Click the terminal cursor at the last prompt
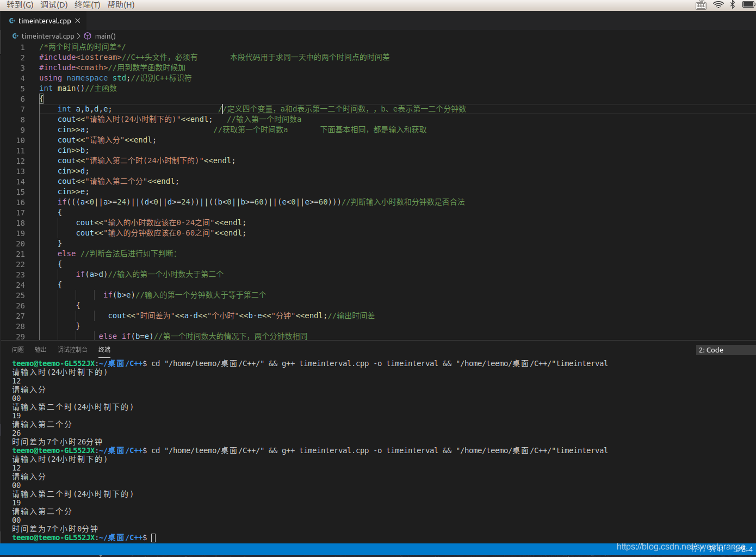This screenshot has height=557, width=756. (x=153, y=537)
